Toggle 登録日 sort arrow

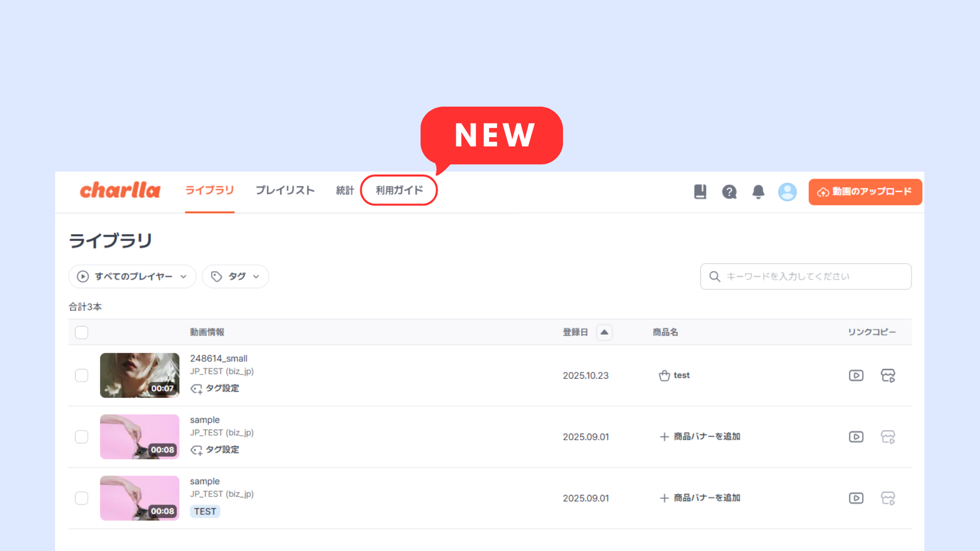coord(604,332)
